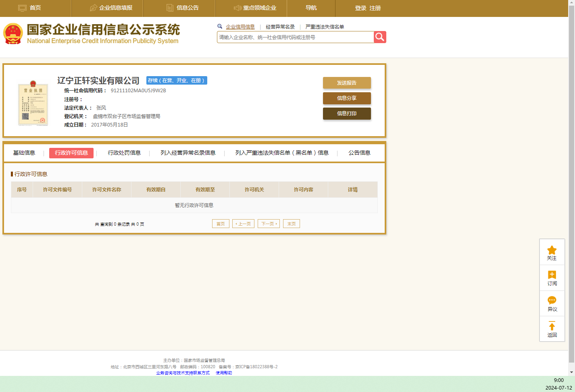Open 业务咨询与技术支持联系方式 footer link
The height and width of the screenshot is (392, 575).
(183, 373)
